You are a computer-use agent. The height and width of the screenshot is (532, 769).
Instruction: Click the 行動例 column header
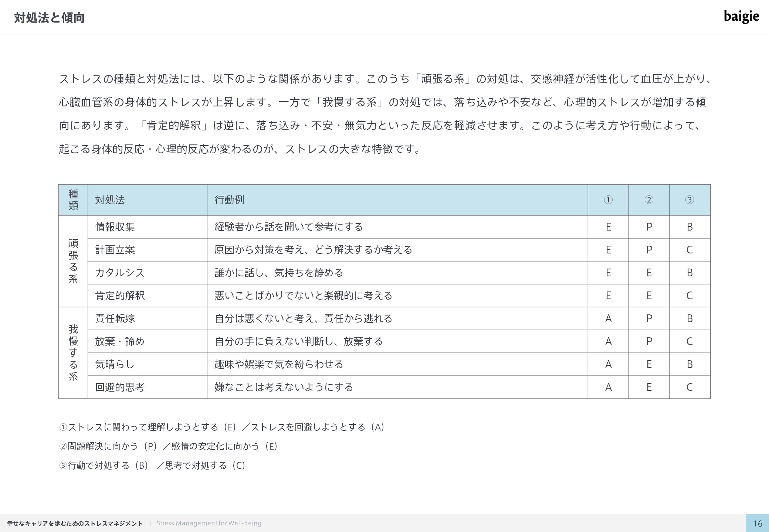tap(229, 200)
